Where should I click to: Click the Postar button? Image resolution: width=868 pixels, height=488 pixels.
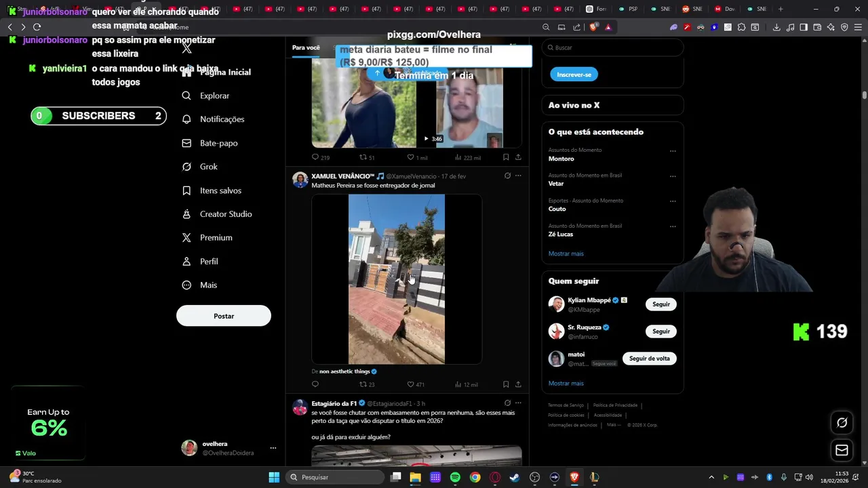224,316
